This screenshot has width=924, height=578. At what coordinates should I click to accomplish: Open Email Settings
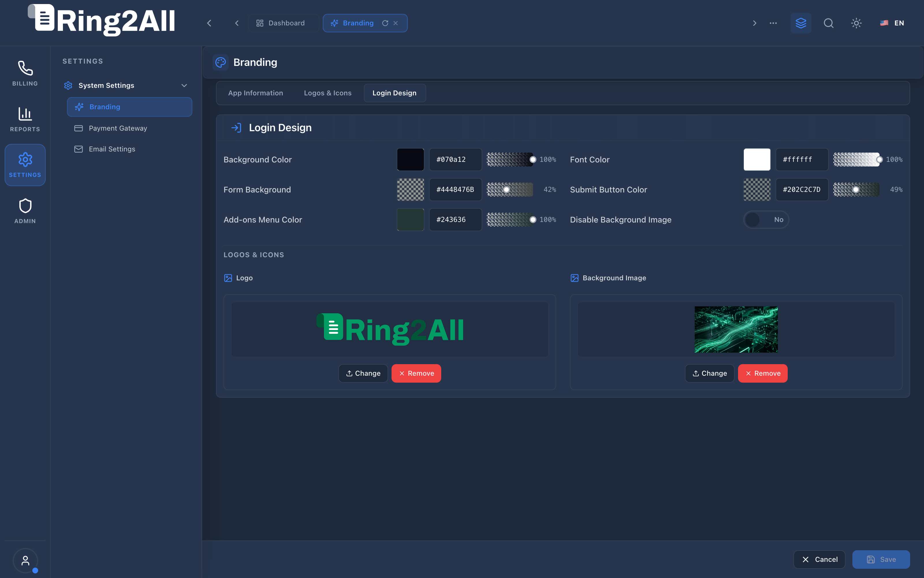(129, 149)
